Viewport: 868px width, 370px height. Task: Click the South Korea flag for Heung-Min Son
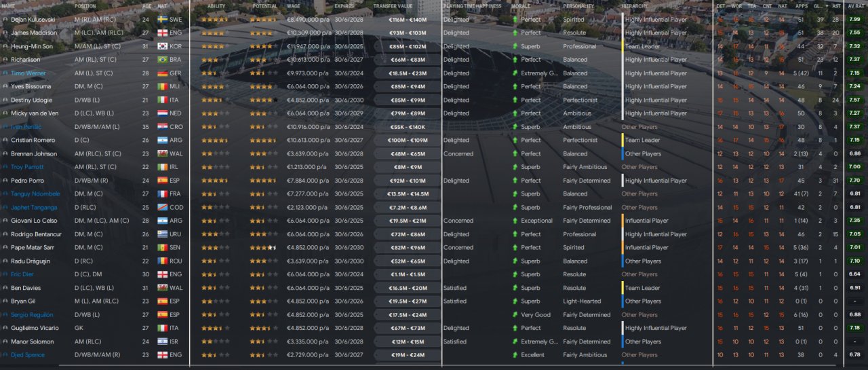click(163, 46)
